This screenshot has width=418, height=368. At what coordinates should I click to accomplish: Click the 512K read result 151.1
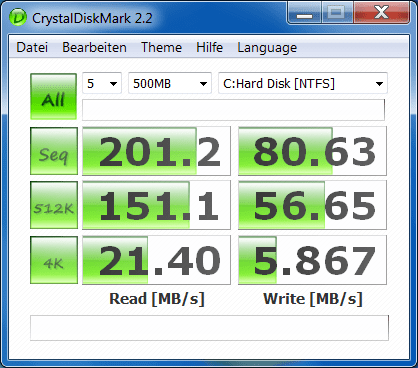tap(156, 205)
